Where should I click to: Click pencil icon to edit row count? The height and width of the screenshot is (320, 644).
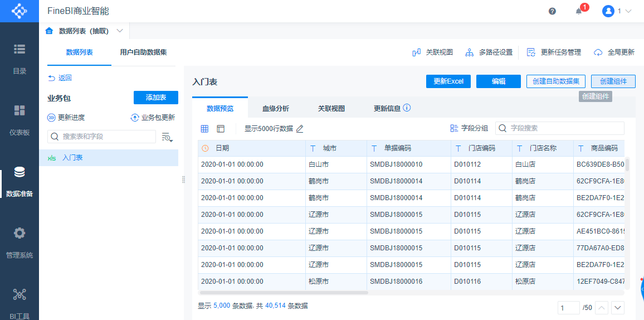coord(300,129)
